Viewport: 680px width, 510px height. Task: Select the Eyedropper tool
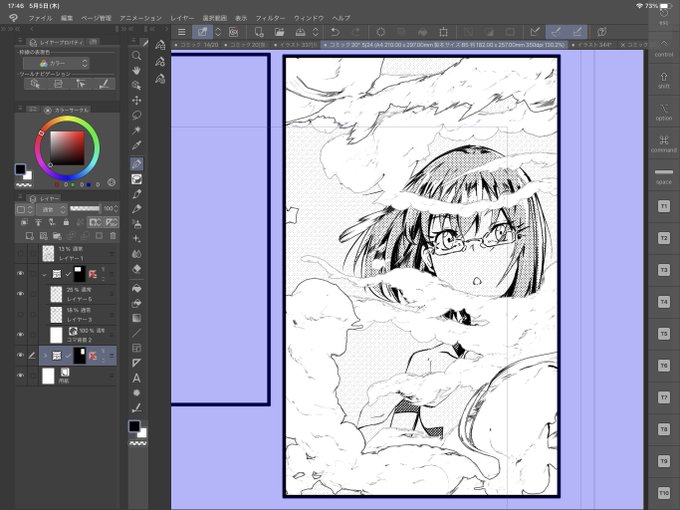click(x=137, y=145)
